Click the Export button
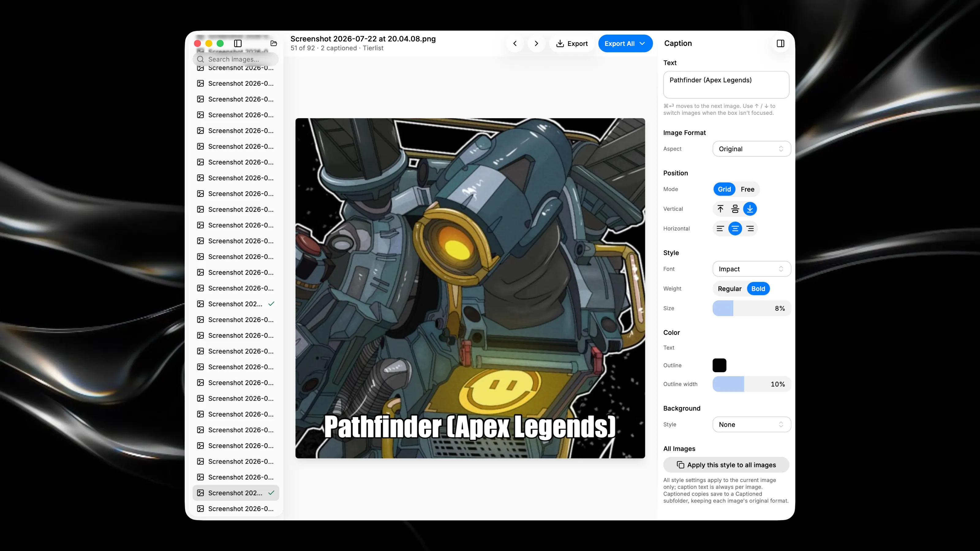 572,43
